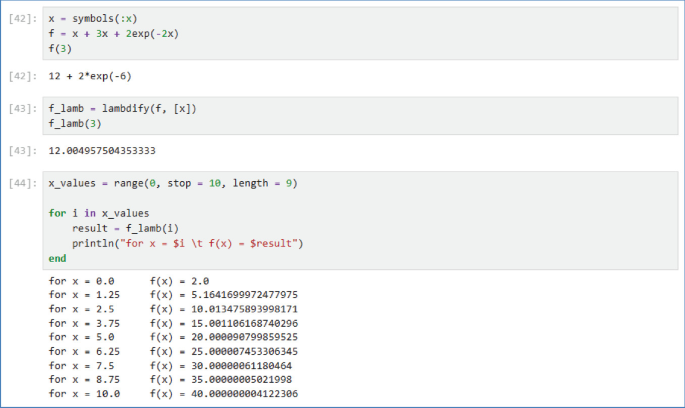
Task: Click the [42] input cell prompt
Action: pyautogui.click(x=22, y=18)
